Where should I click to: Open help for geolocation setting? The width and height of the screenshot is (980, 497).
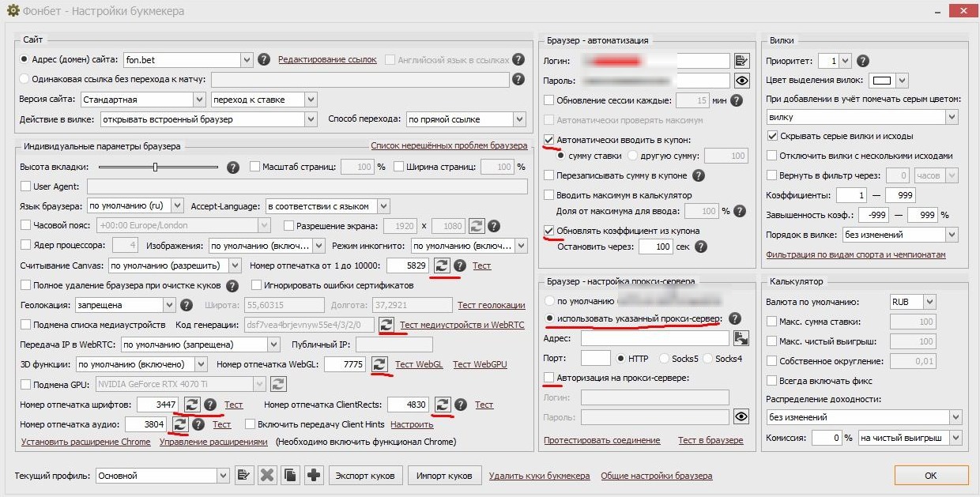coord(187,305)
